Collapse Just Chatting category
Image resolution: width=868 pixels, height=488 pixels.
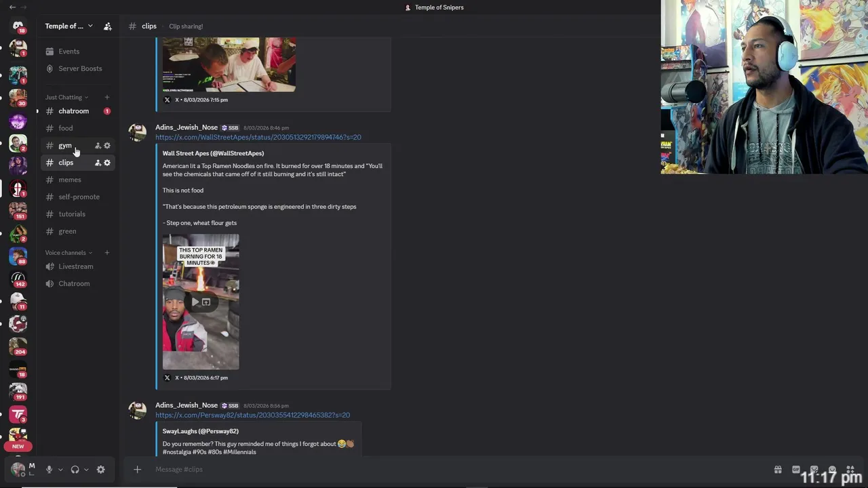point(66,98)
